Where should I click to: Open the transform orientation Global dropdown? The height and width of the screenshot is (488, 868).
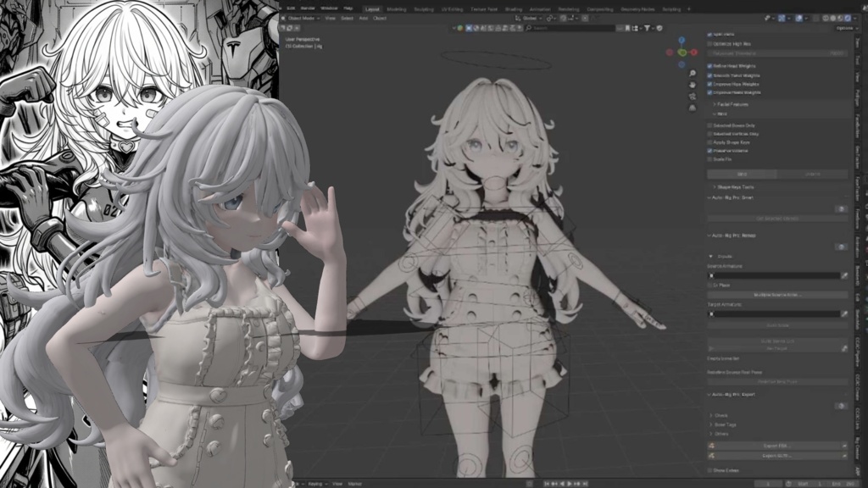[533, 18]
